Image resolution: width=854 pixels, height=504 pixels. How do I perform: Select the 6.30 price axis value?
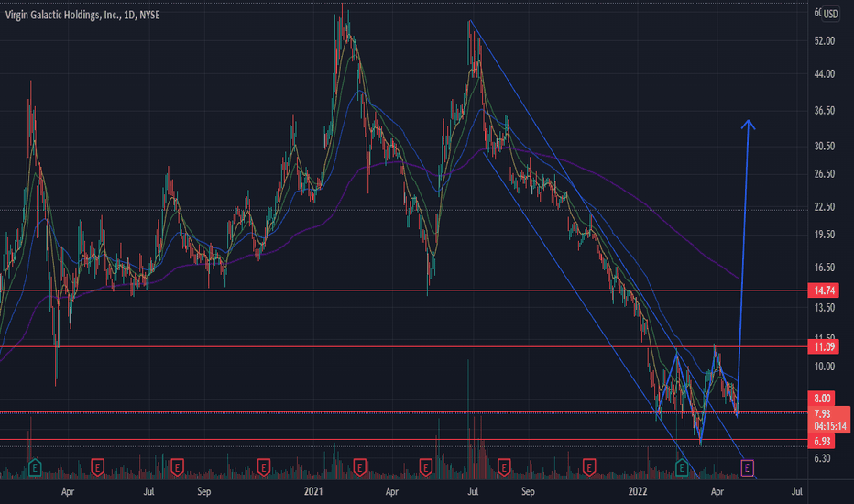[x=823, y=458]
